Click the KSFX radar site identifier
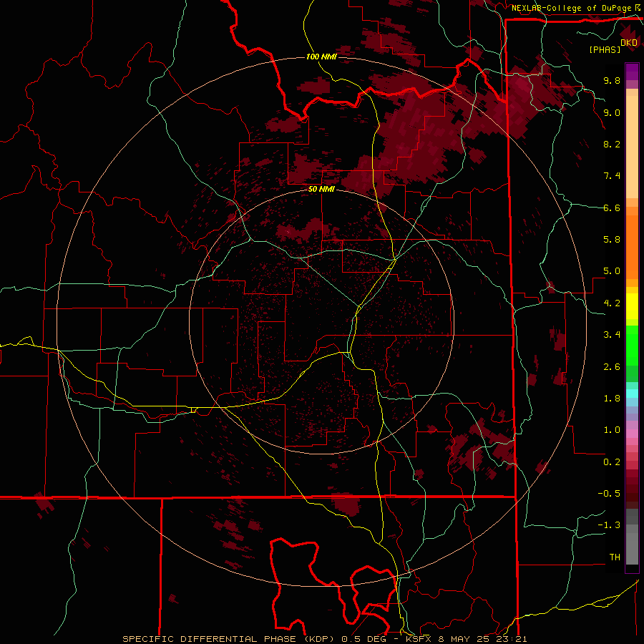The image size is (644, 644). (418, 639)
